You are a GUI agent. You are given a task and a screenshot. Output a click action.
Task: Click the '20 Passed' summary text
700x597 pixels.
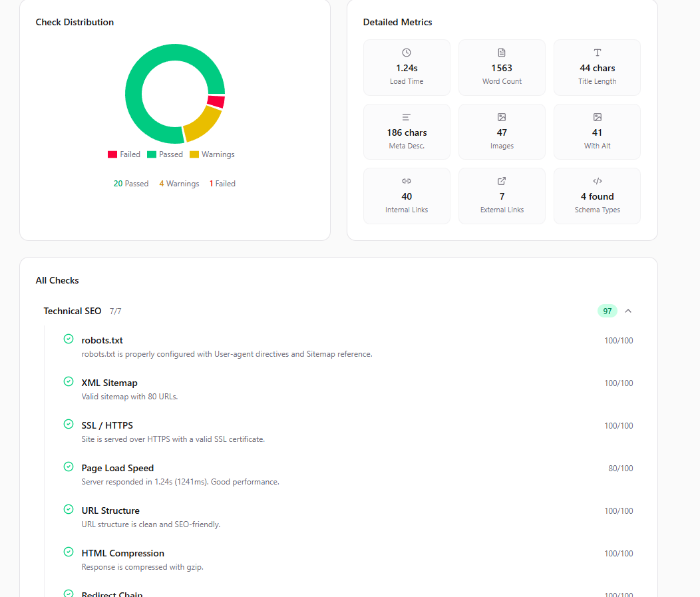click(131, 184)
